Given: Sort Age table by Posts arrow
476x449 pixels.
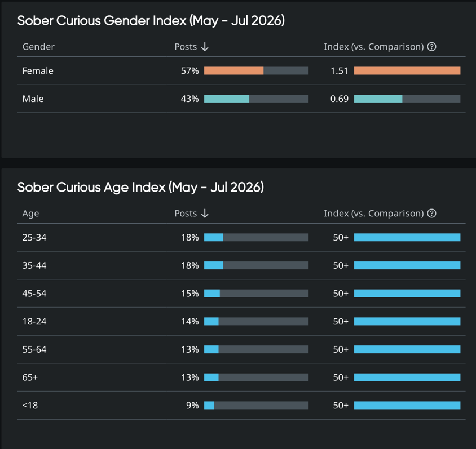Looking at the screenshot, I should (x=205, y=214).
